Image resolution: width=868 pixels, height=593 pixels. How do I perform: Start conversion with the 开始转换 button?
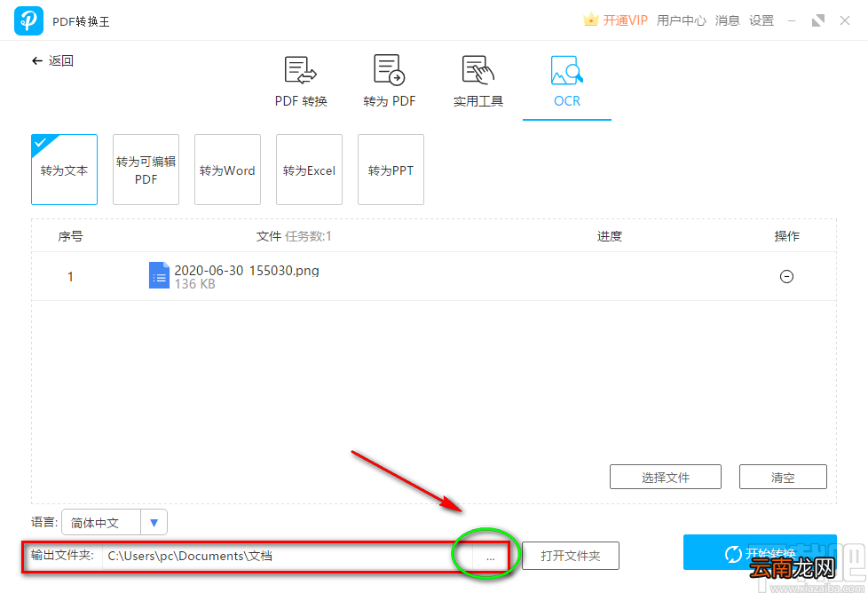pos(760,552)
